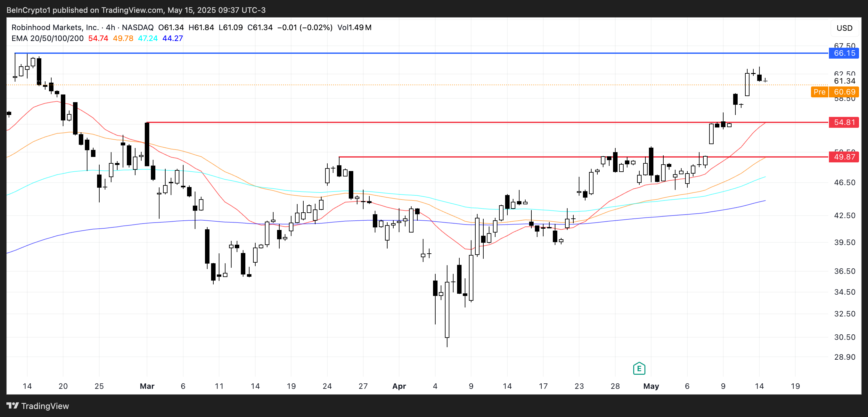Click the 36.50 price axis label
Image resolution: width=868 pixels, height=417 pixels.
844,271
